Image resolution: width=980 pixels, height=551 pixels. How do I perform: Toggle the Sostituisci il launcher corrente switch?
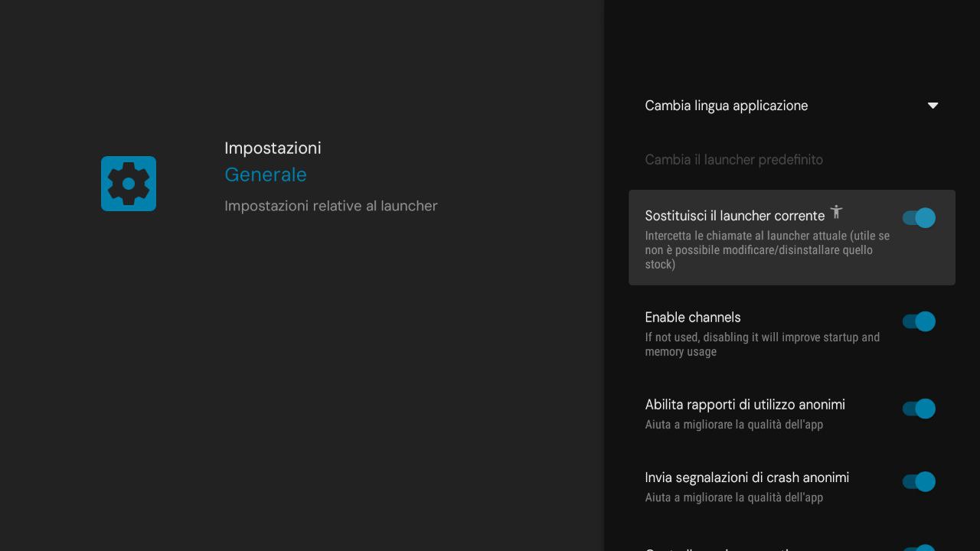[x=919, y=218]
